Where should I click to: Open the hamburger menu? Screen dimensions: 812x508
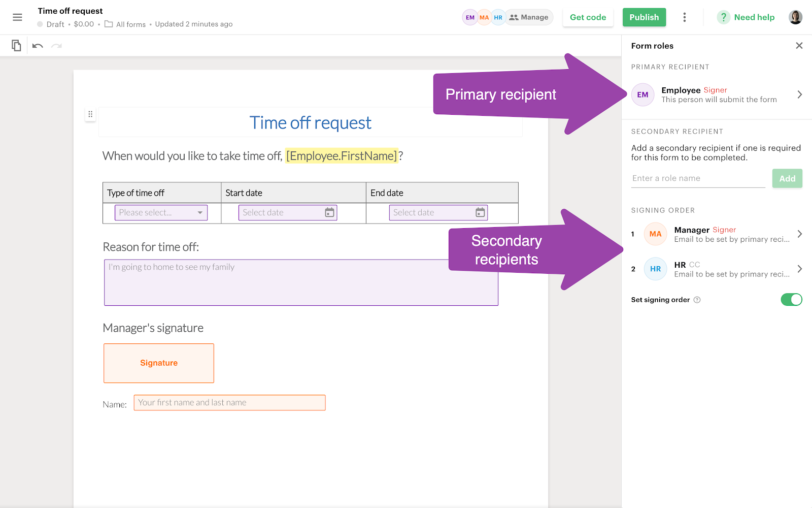(x=17, y=17)
